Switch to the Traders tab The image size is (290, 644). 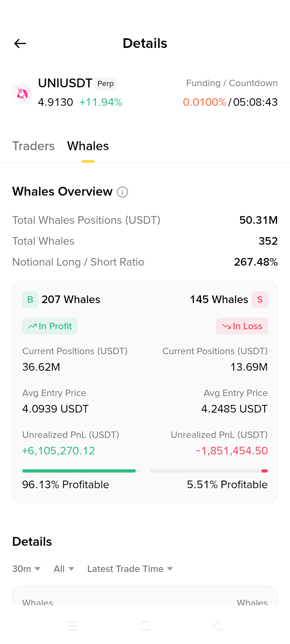pos(33,146)
